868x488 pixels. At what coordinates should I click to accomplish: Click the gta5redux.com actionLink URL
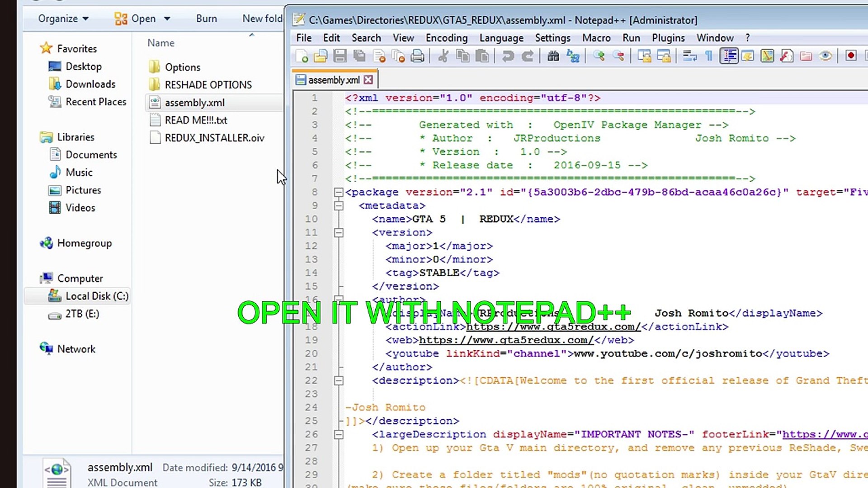click(553, 327)
